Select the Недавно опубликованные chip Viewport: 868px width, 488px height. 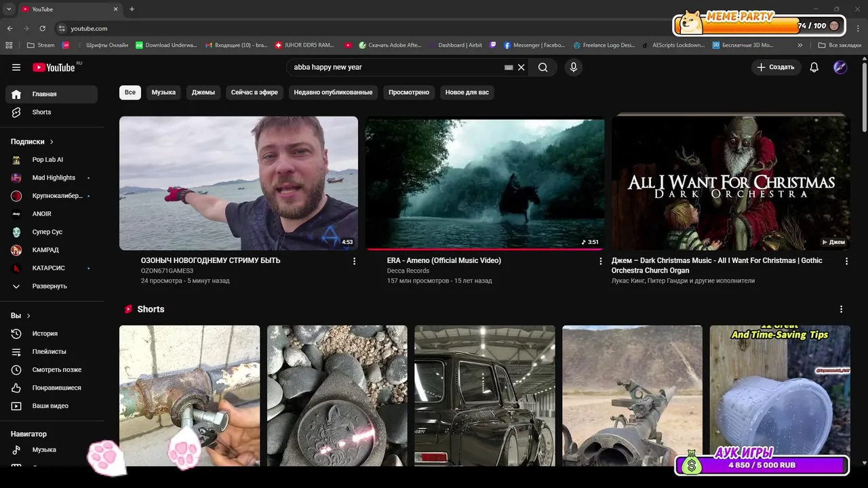[333, 92]
